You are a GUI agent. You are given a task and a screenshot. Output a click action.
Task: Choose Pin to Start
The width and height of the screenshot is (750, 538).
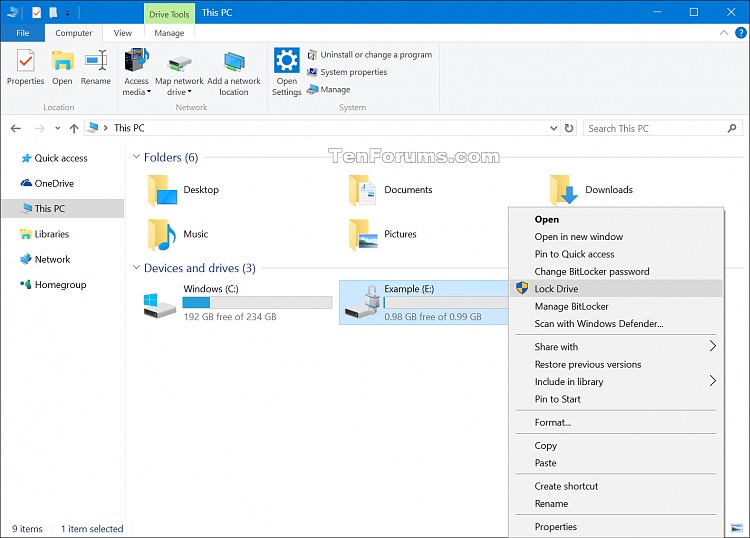click(617, 399)
